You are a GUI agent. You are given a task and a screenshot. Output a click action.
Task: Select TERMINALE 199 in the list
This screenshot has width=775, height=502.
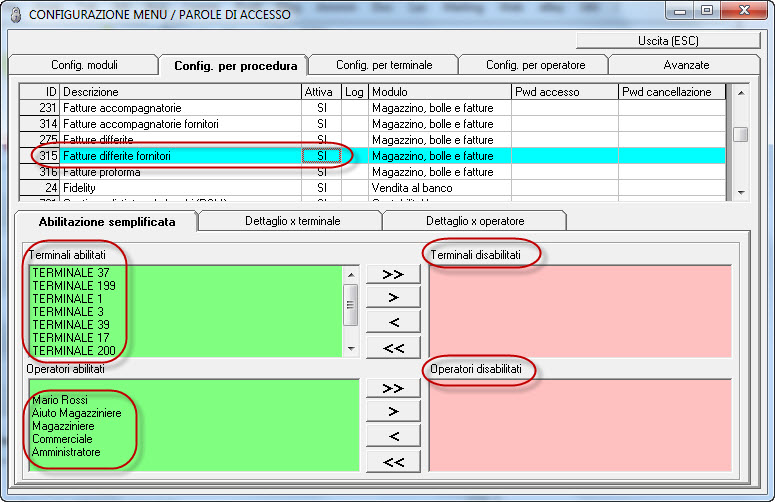tap(74, 286)
